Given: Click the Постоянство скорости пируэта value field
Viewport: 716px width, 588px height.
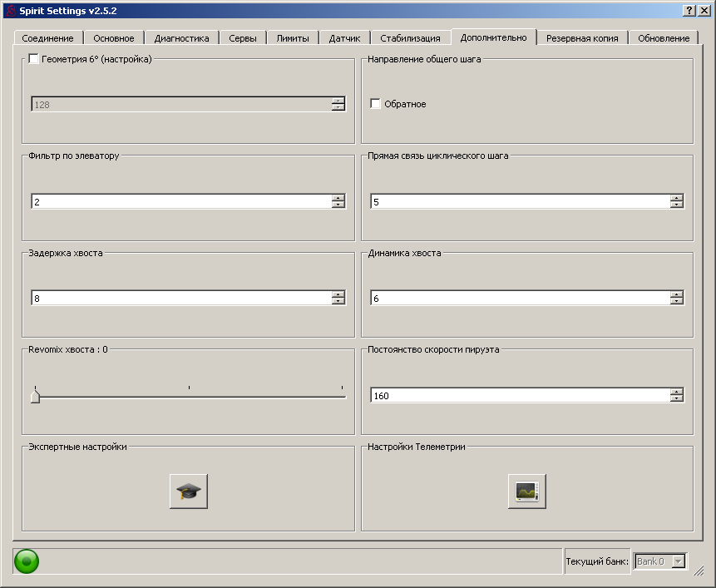Looking at the screenshot, I should click(x=520, y=396).
